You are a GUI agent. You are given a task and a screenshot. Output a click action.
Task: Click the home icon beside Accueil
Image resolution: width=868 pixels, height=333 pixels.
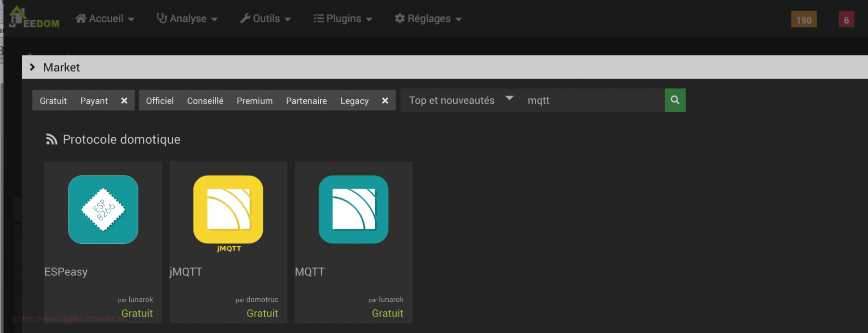[81, 18]
